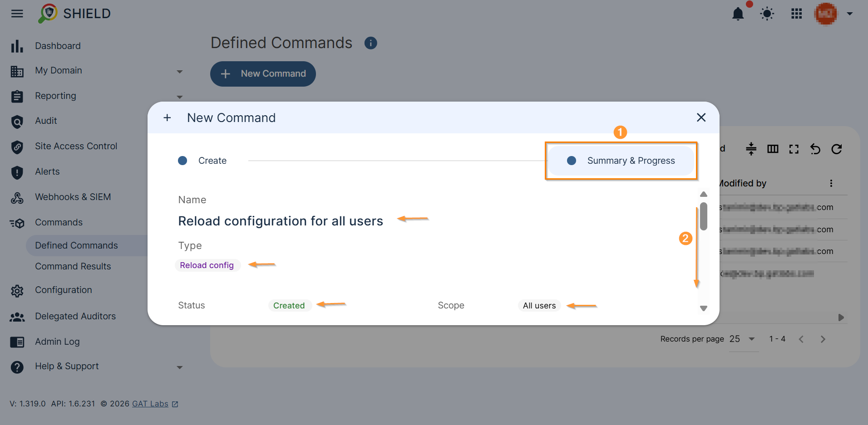The image size is (868, 425).
Task: Open the Delegated Auditors menu item
Action: [x=75, y=316]
